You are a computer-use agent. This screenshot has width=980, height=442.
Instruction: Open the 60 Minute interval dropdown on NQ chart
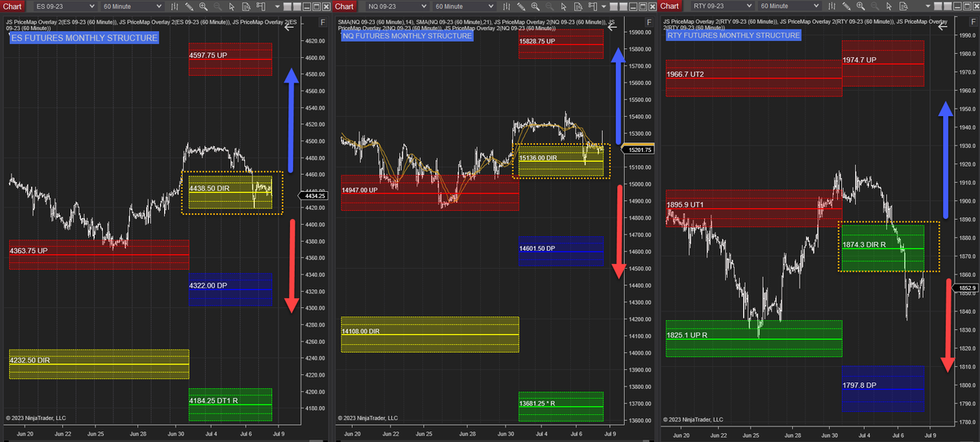click(x=465, y=7)
